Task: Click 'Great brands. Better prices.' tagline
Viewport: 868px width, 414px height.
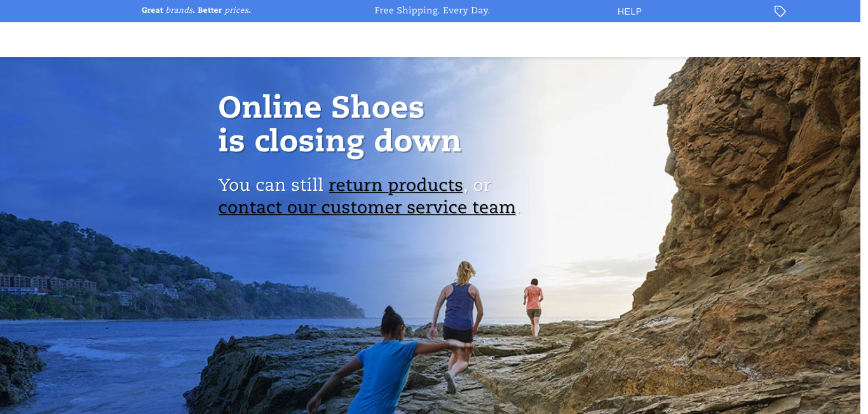Action: pos(196,10)
